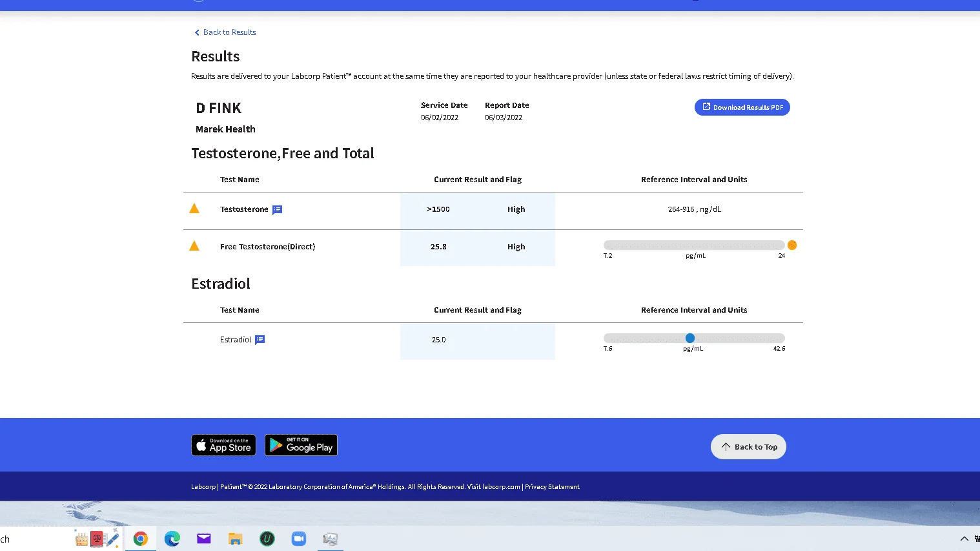Open Microsoft Edge from the taskbar

(172, 539)
